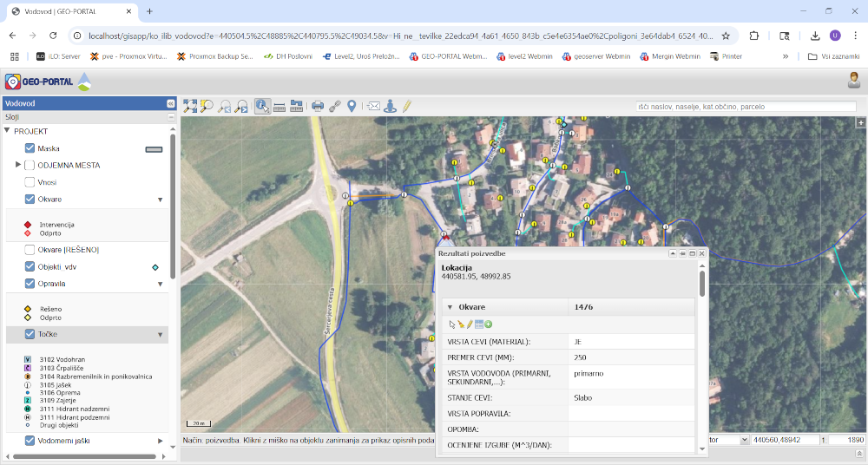Open the Mergin Webmin bookmark
Screen dimensions: 868x465
point(670,56)
